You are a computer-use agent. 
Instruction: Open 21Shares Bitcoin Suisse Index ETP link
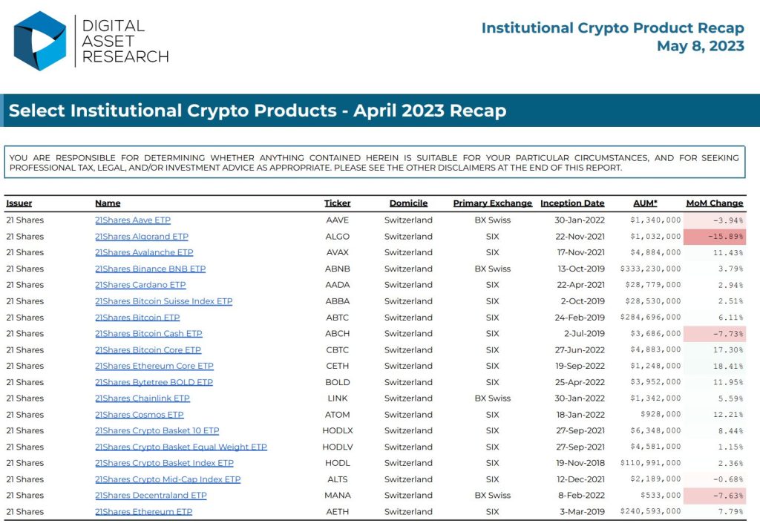point(164,301)
